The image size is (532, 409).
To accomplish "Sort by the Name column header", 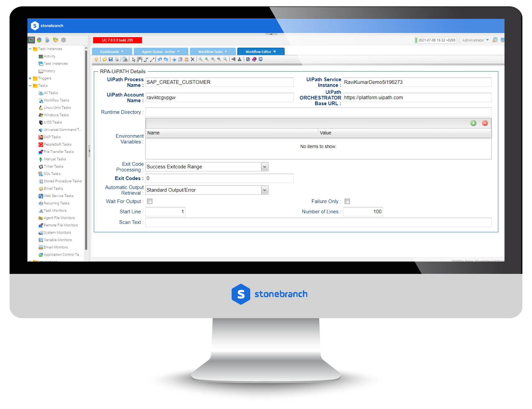I will pyautogui.click(x=232, y=133).
